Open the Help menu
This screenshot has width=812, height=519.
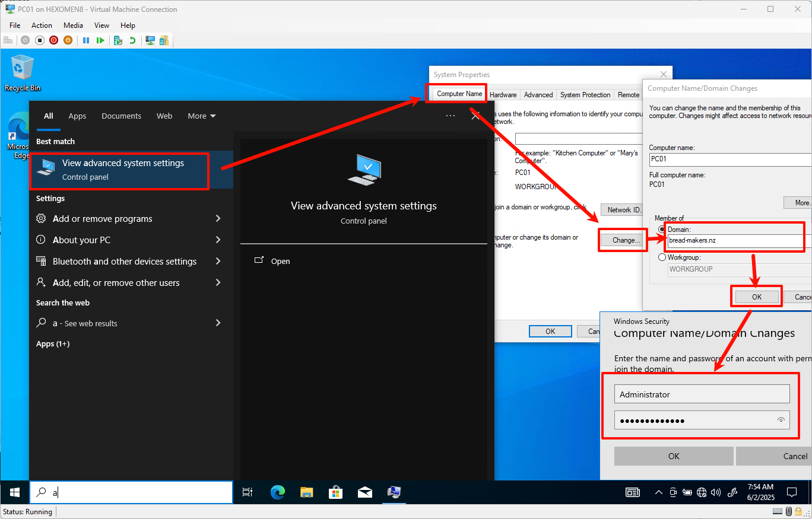tap(128, 26)
